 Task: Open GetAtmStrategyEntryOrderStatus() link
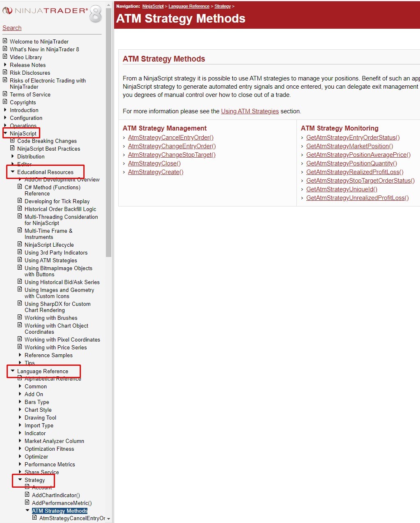coord(353,138)
